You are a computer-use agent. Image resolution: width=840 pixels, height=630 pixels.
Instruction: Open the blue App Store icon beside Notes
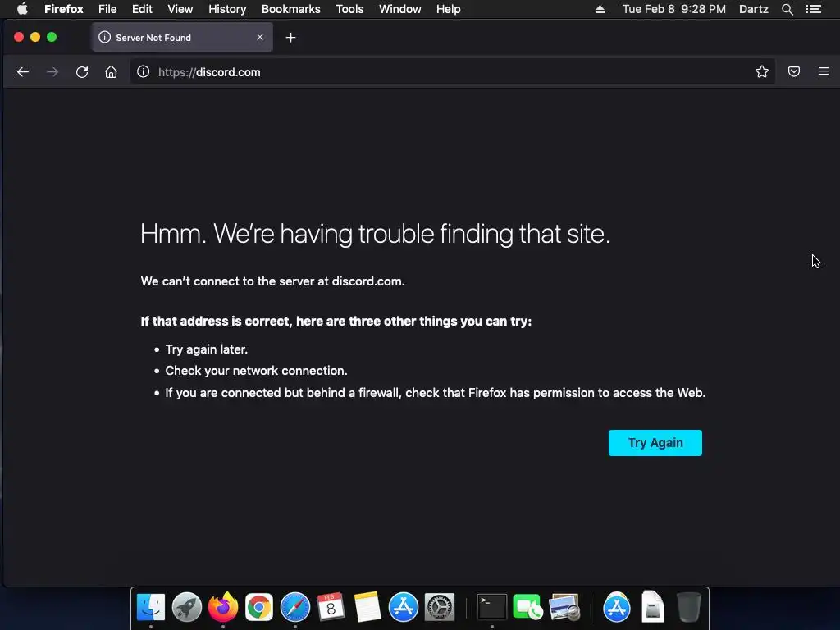(403, 608)
